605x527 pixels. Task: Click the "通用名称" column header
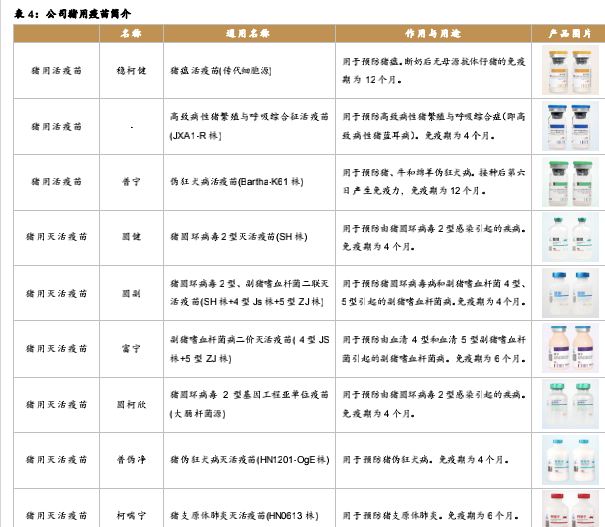(248, 34)
